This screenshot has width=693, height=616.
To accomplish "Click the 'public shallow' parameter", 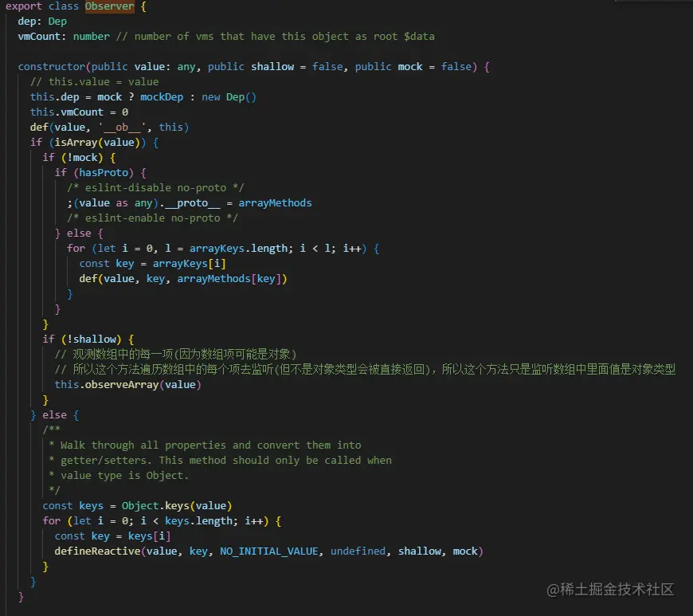I will pyautogui.click(x=251, y=67).
